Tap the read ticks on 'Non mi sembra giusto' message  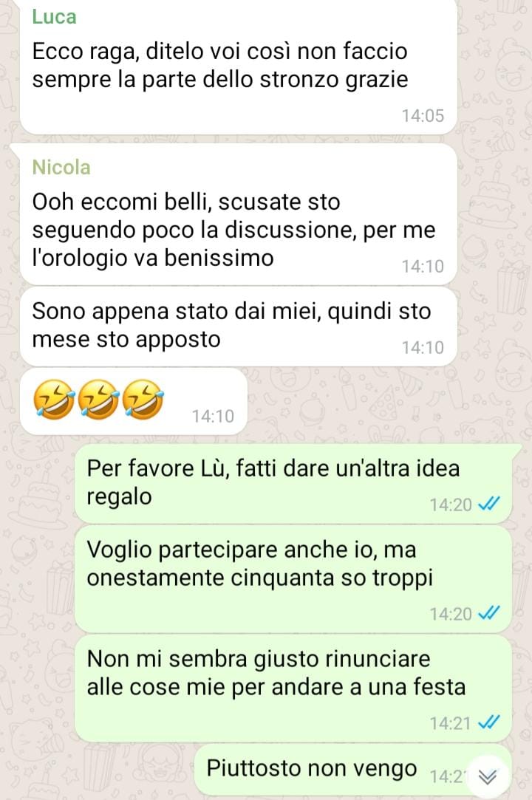(x=488, y=722)
